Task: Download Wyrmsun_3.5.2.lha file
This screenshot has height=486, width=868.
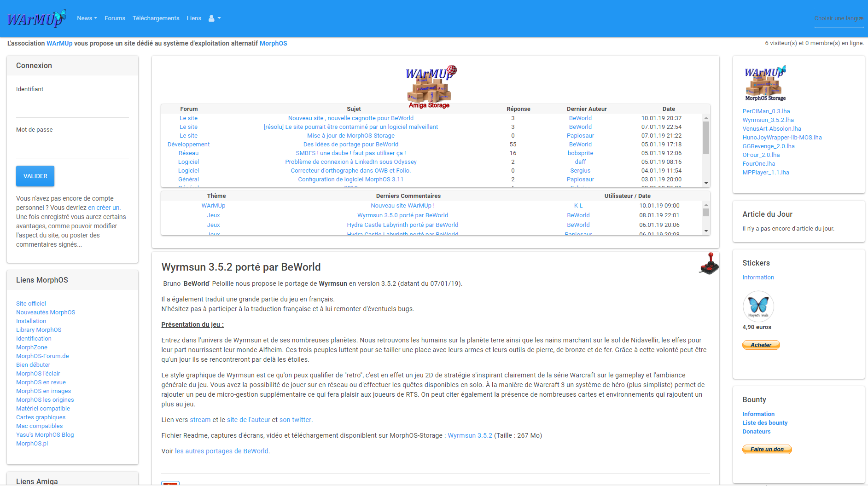Action: (x=768, y=120)
